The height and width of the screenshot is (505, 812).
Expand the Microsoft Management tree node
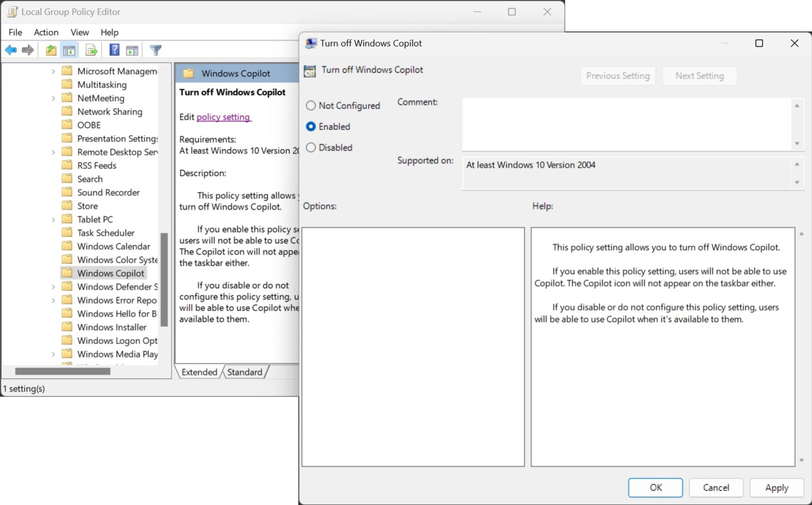click(x=53, y=71)
